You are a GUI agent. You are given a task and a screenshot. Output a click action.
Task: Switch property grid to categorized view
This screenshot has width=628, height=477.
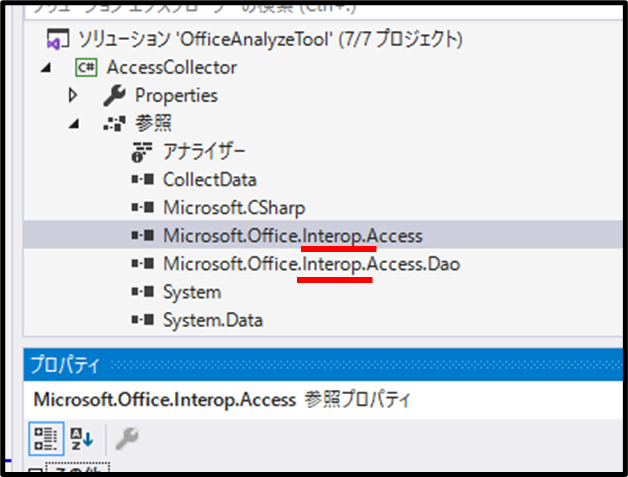point(45,437)
